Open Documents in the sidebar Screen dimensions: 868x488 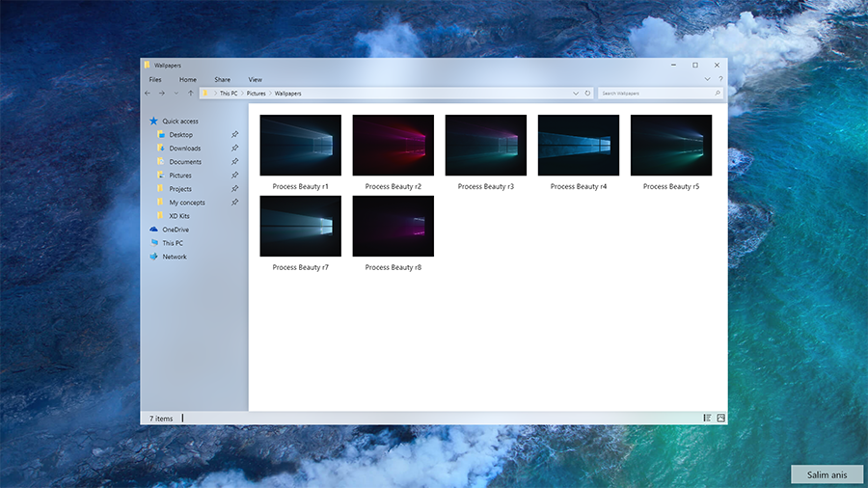(185, 162)
